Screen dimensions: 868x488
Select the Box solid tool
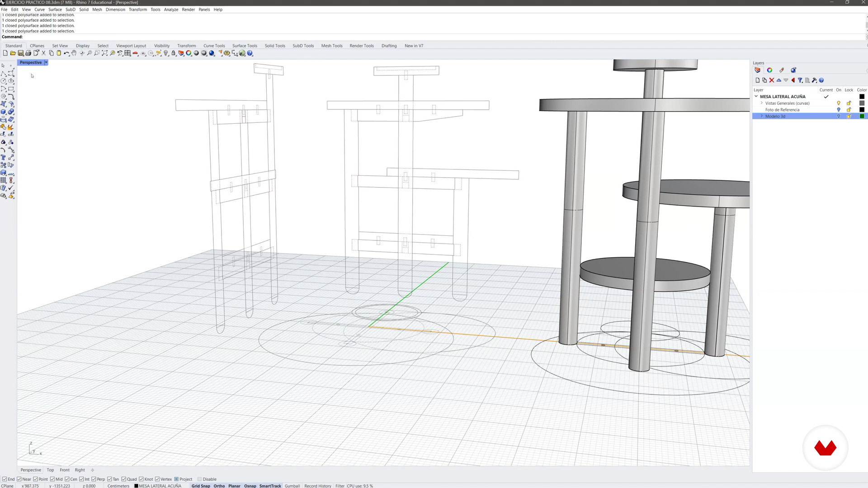click(x=3, y=111)
